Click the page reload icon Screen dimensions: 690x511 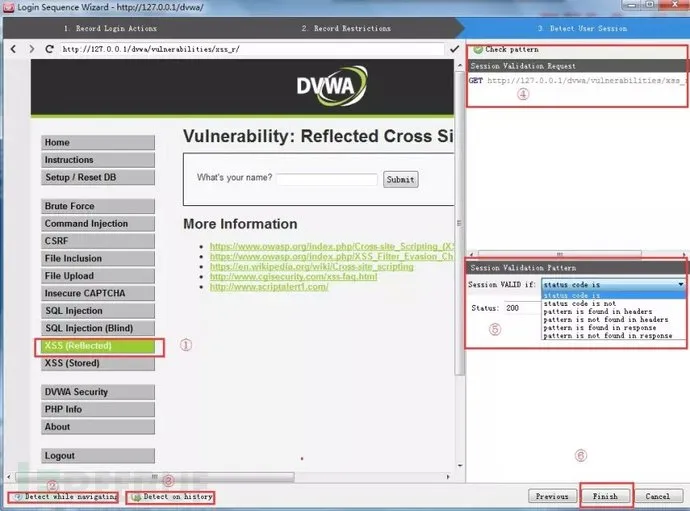tap(49, 49)
